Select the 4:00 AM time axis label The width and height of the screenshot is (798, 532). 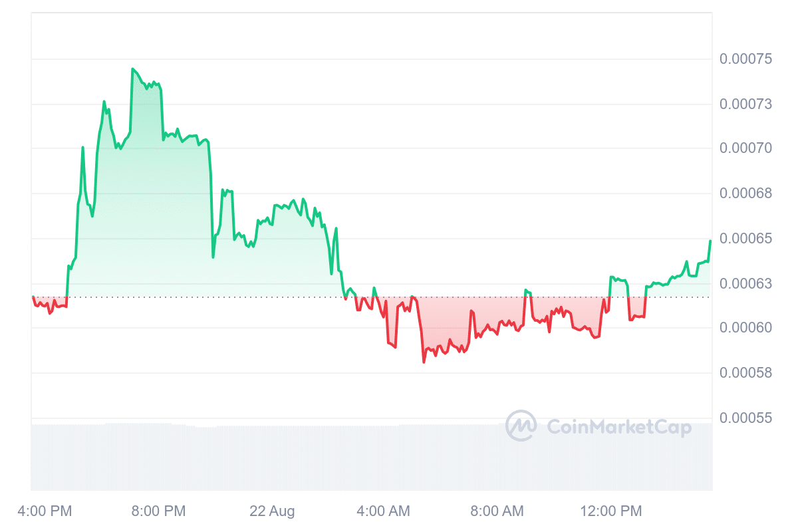(x=384, y=511)
